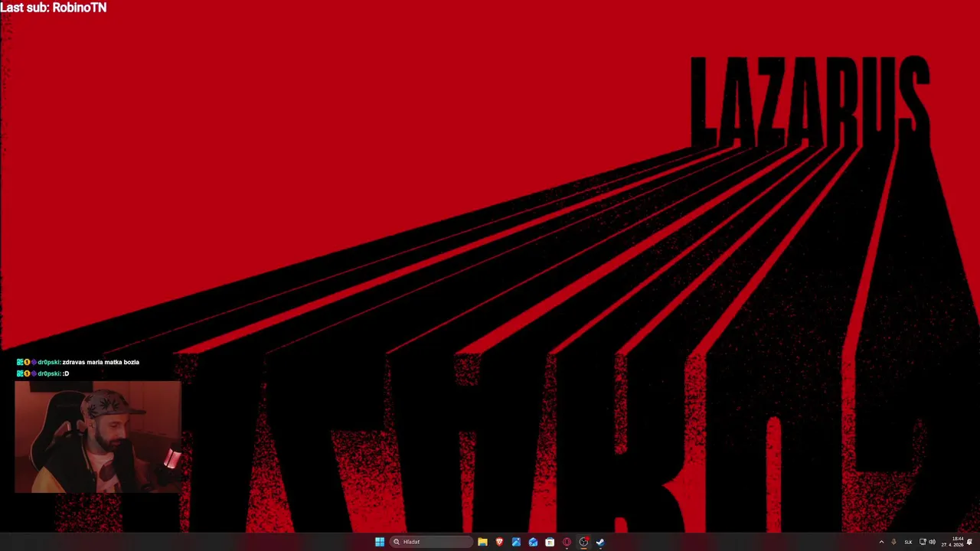The width and height of the screenshot is (980, 551).
Task: Launch Brave browser from the taskbar
Action: click(x=499, y=542)
